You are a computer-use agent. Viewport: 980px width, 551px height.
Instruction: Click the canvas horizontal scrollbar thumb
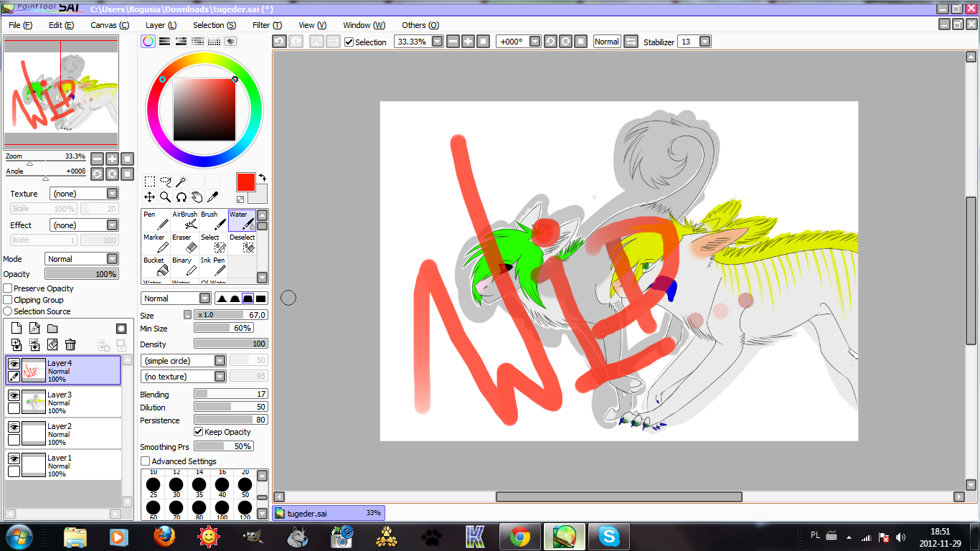point(619,496)
